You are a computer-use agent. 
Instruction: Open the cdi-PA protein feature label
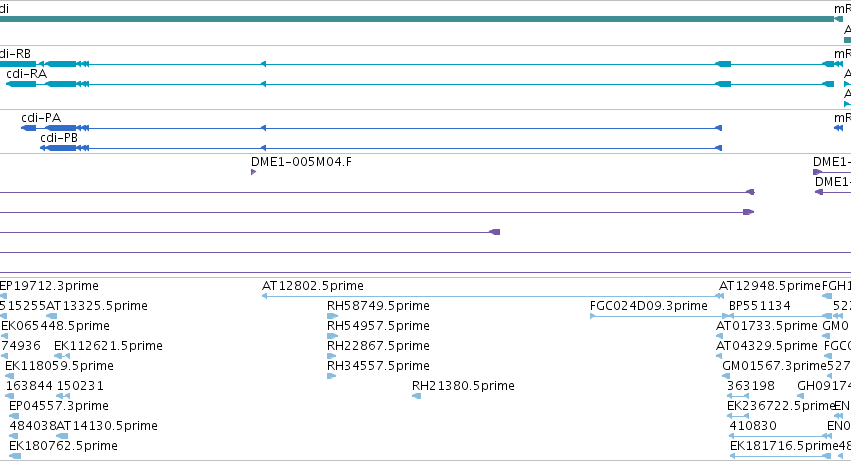click(41, 118)
